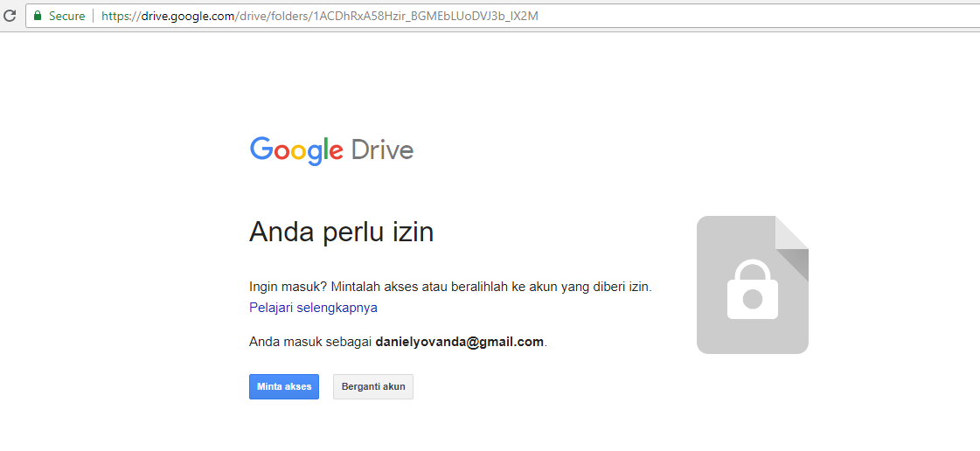Click the danielyovanda@gmail.com email text

click(459, 343)
